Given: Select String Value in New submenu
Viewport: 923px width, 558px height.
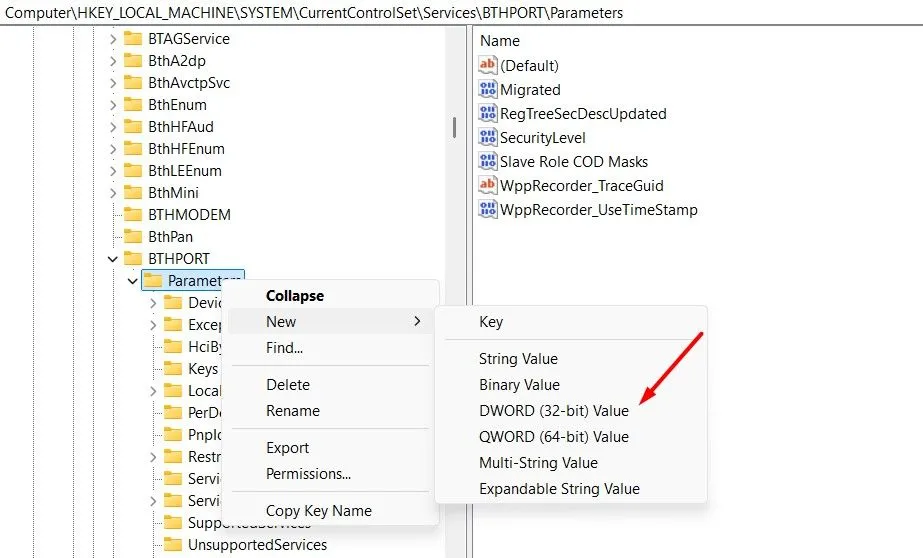Looking at the screenshot, I should click(518, 359).
